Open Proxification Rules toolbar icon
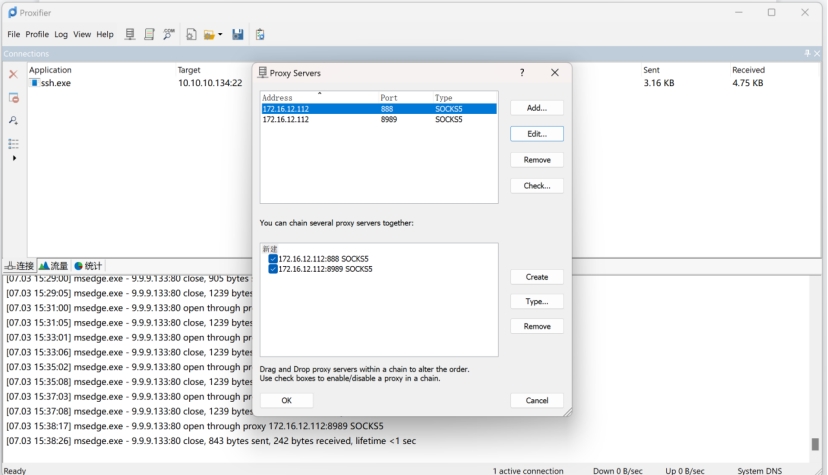828x475 pixels. click(149, 34)
